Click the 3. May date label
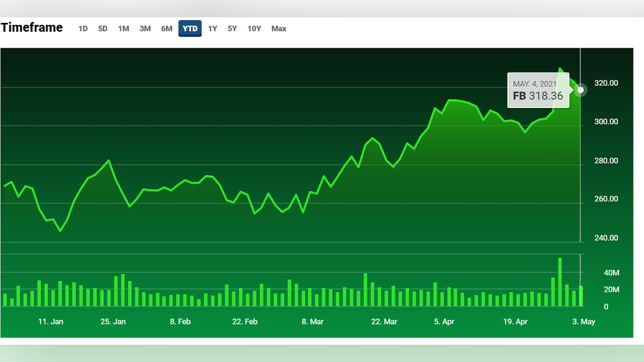This screenshot has height=362, width=644. coord(584,322)
